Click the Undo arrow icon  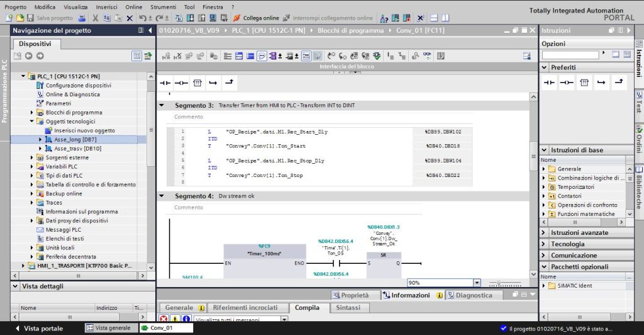[x=143, y=18]
